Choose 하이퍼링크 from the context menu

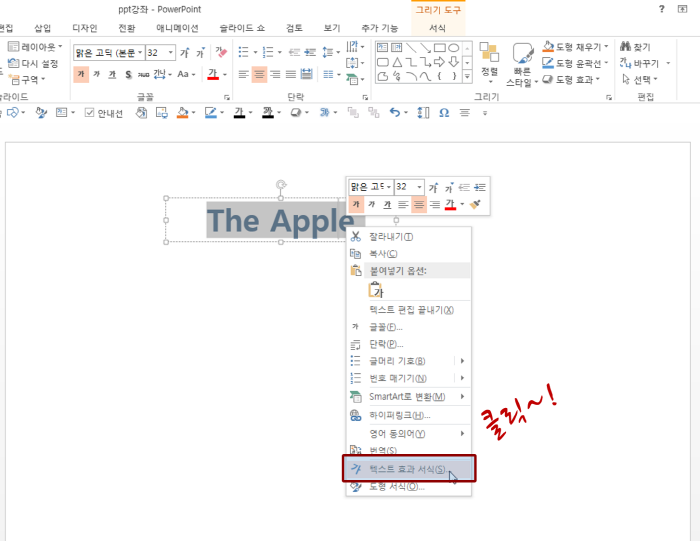tap(409, 415)
